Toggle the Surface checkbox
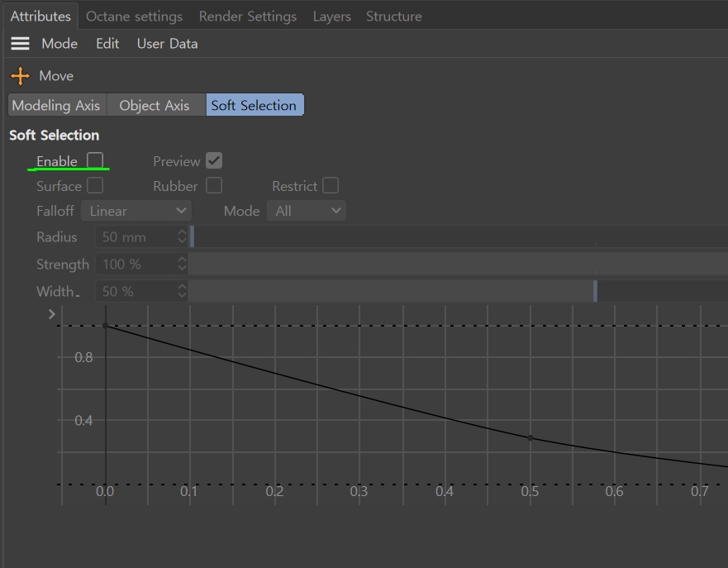Image resolution: width=728 pixels, height=568 pixels. click(95, 185)
